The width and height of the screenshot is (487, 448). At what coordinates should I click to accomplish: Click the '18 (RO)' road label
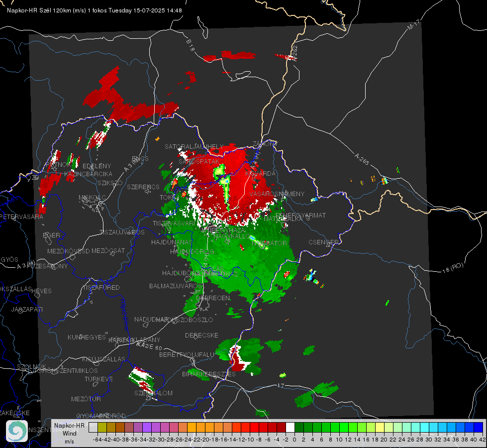[x=453, y=268]
